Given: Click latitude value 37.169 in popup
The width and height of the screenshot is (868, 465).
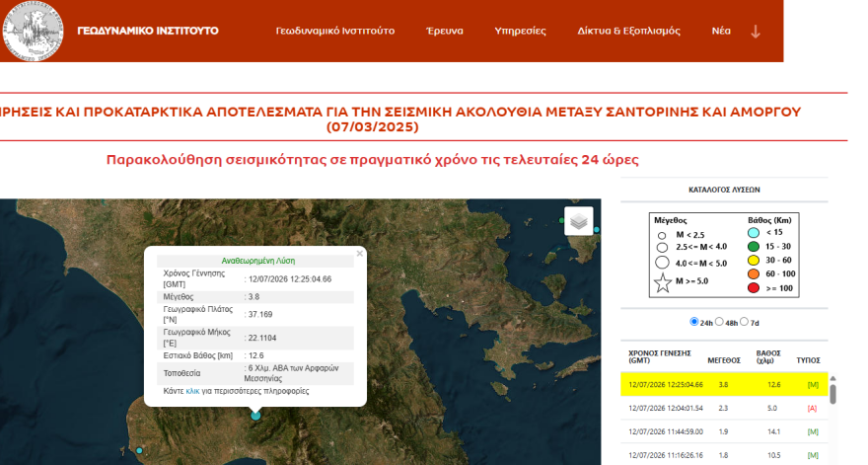Looking at the screenshot, I should (260, 314).
